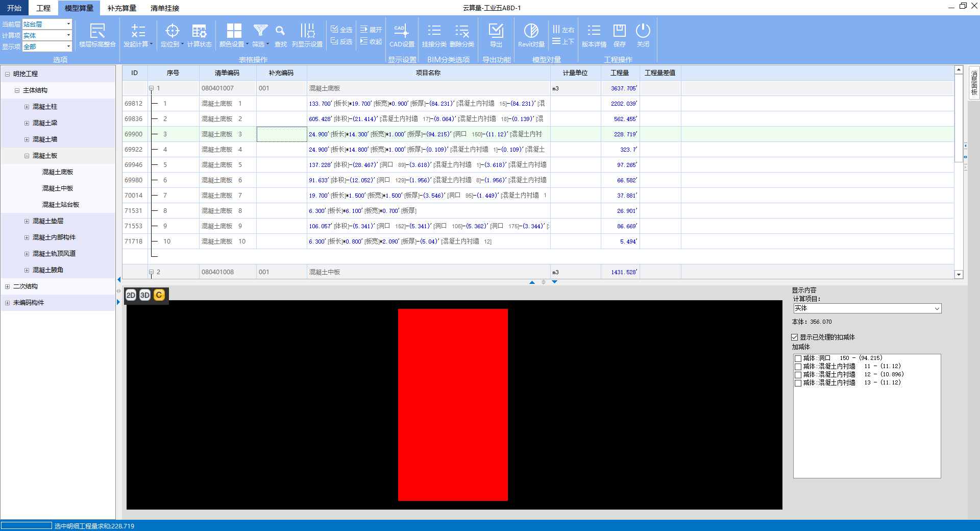980x531 pixels.
Task: Open the 计算项目 实体 combo box
Action: 867,308
